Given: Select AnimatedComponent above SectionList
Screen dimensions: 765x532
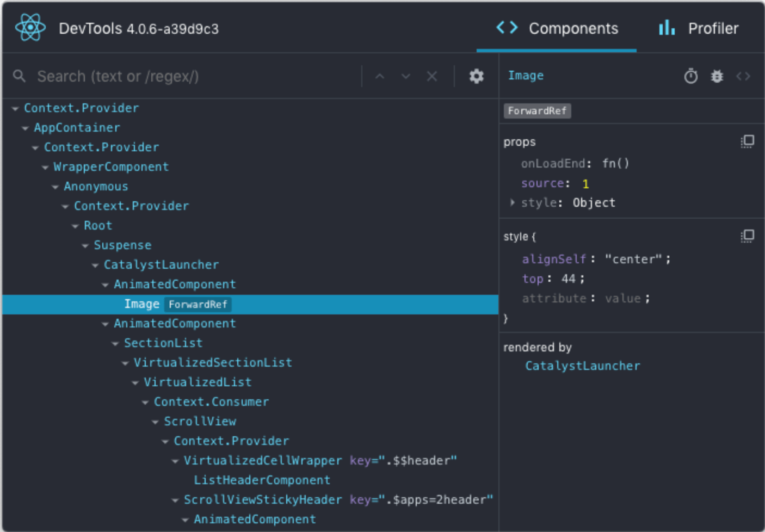Looking at the screenshot, I should [175, 323].
